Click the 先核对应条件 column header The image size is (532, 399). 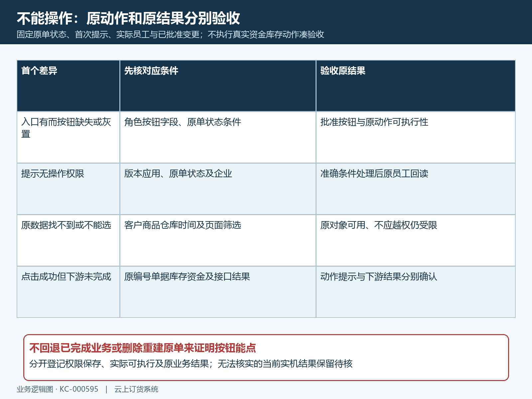pyautogui.click(x=218, y=86)
